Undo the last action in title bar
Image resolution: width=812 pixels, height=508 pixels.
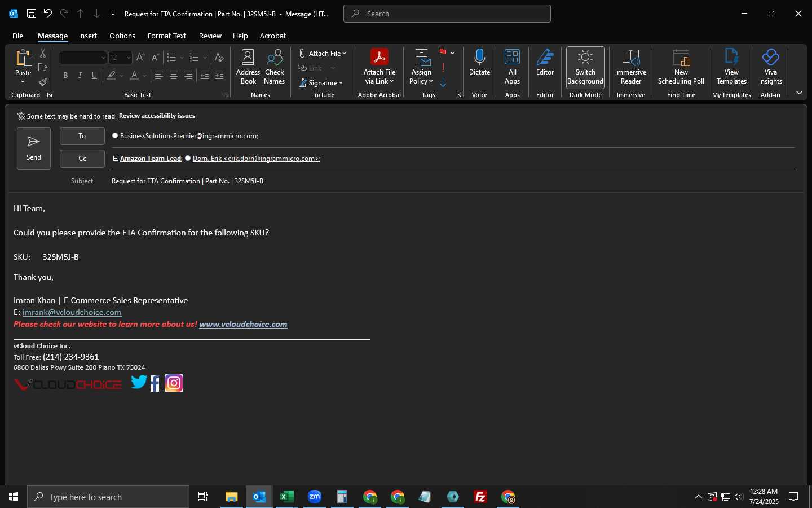48,14
